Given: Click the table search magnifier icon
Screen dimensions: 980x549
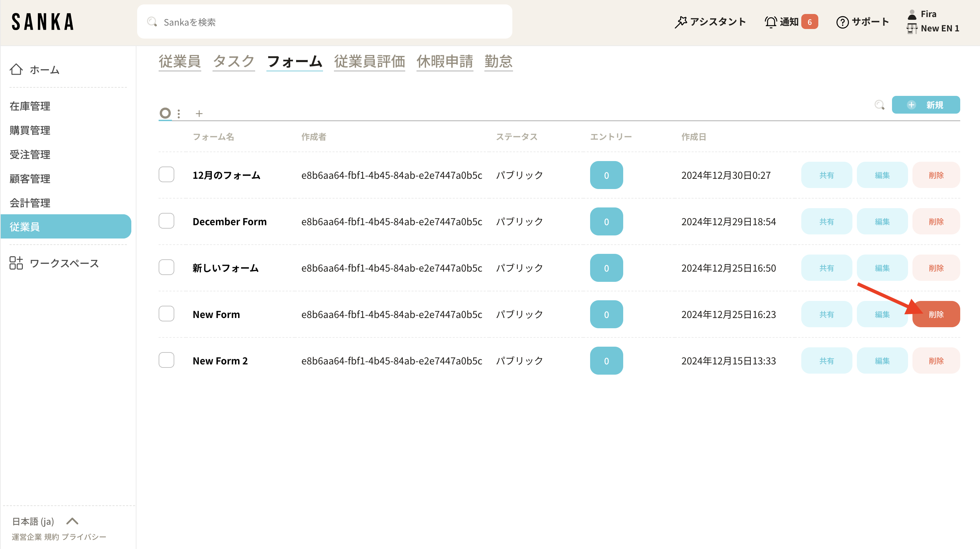Looking at the screenshot, I should click(879, 105).
